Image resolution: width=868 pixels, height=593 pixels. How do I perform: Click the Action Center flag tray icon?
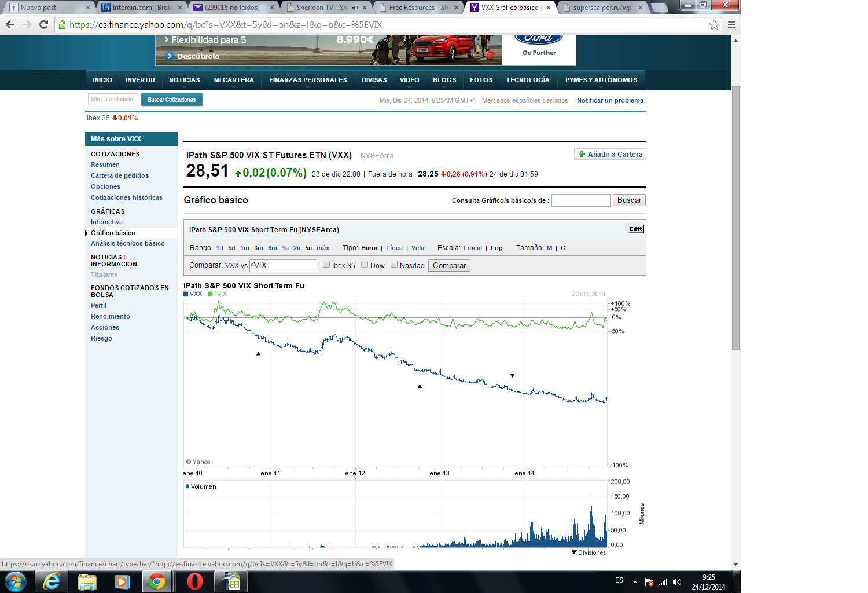point(649,582)
